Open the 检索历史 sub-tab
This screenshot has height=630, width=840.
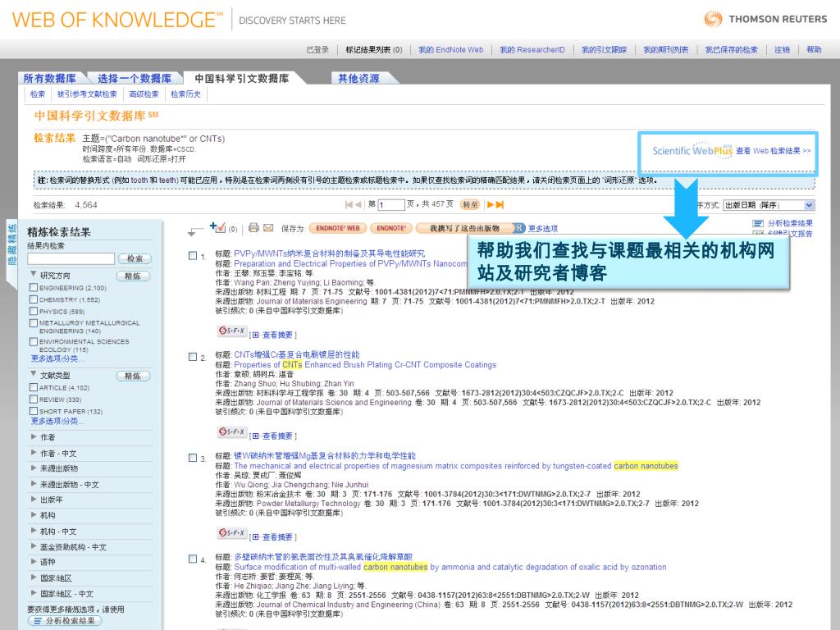tap(186, 94)
